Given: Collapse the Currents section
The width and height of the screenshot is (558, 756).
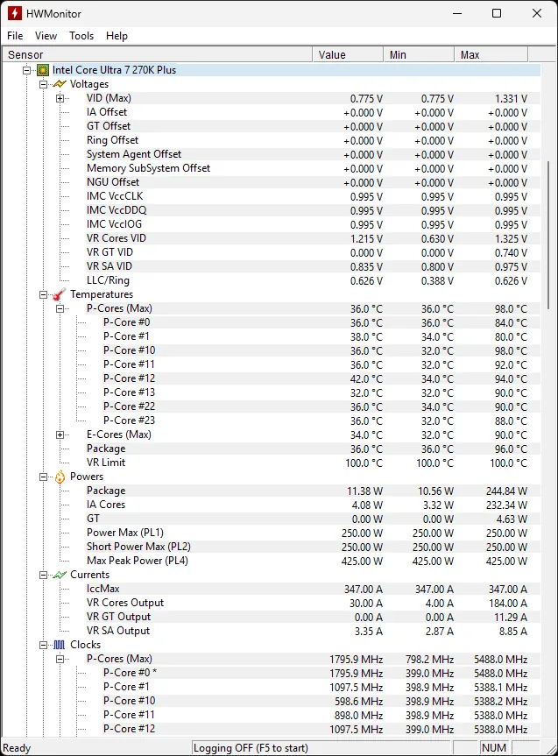Looking at the screenshot, I should pos(44,575).
